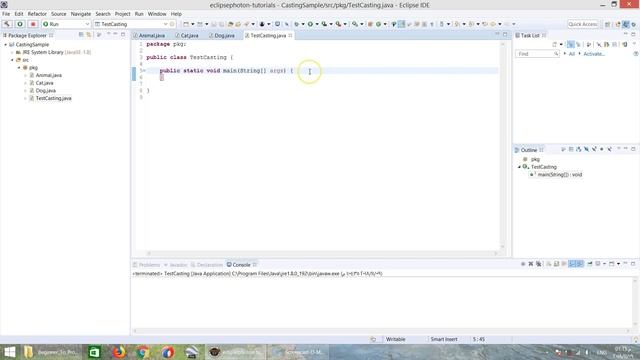
Task: Click the Clear Console icon
Action: [549, 264]
